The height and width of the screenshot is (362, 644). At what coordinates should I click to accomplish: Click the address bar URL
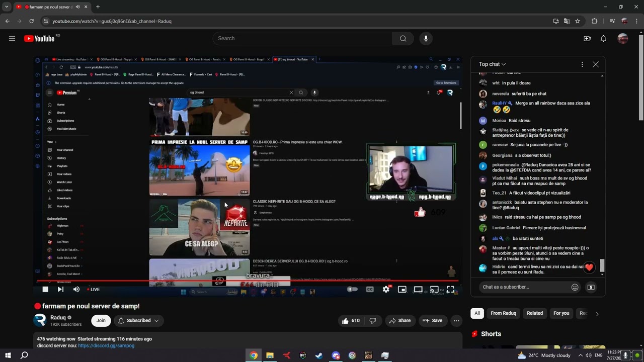tap(112, 21)
